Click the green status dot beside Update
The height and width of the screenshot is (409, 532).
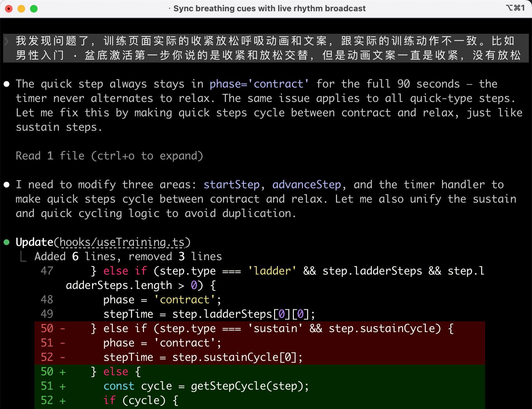click(7, 242)
